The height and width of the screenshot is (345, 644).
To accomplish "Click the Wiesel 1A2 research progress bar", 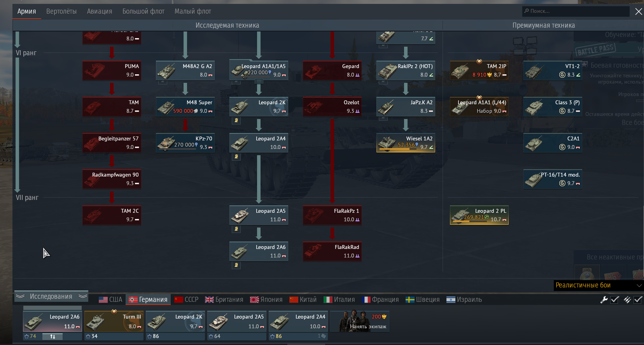I will point(399,149).
